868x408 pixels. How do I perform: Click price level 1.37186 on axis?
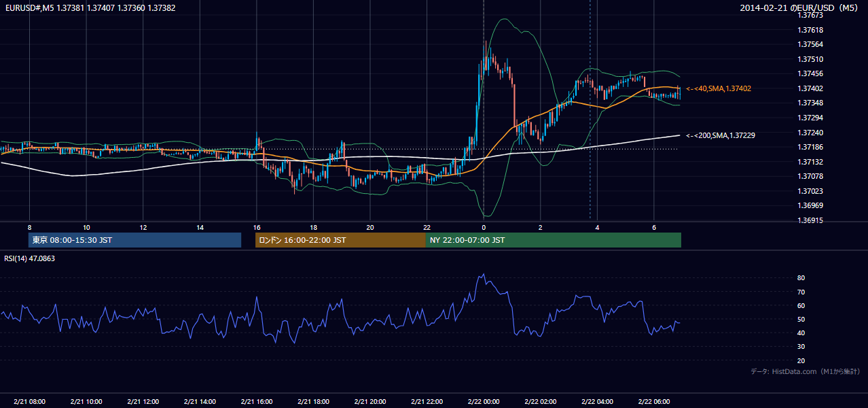click(811, 147)
